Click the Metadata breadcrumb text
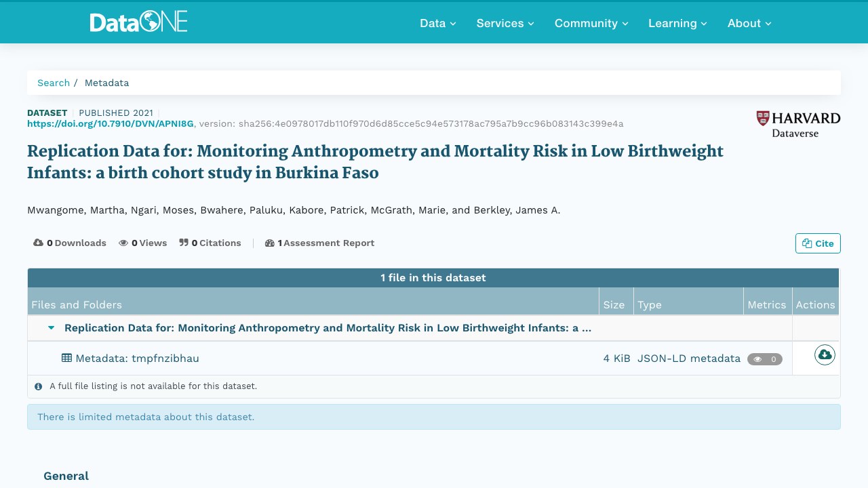This screenshot has width=868, height=488. [x=106, y=83]
